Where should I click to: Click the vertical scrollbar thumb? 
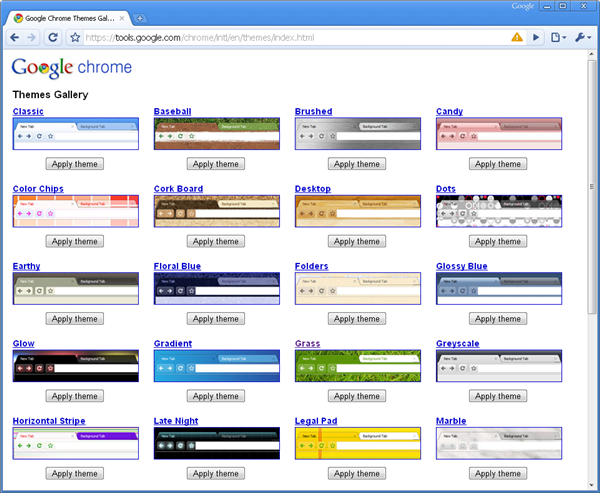pyautogui.click(x=592, y=187)
